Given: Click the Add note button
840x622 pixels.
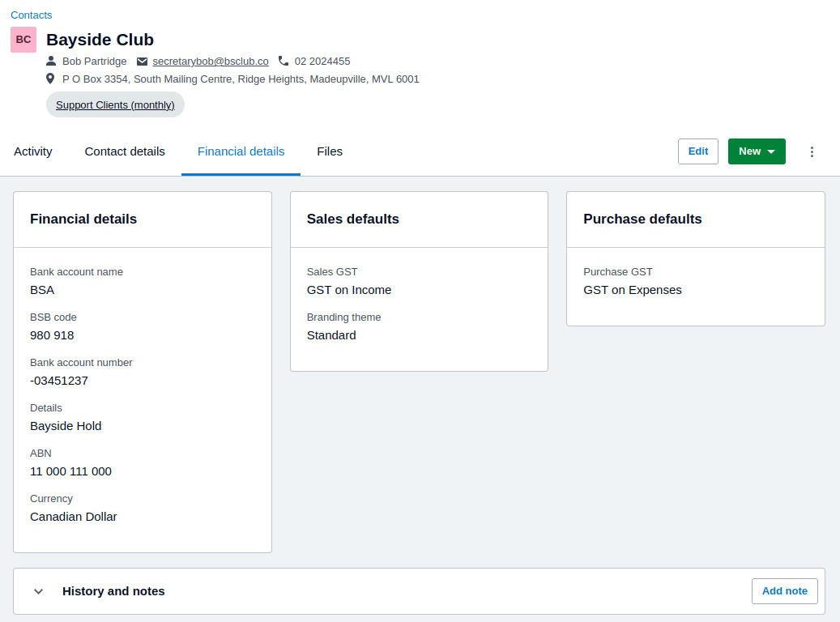Looking at the screenshot, I should 784,591.
